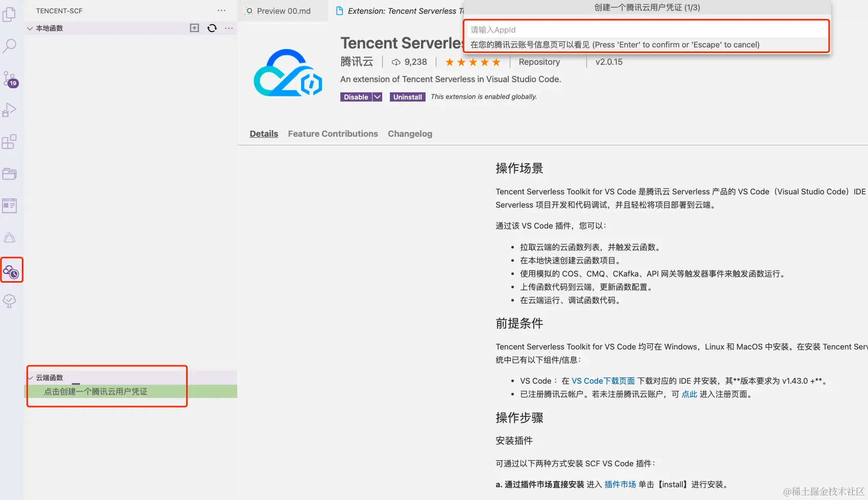Screen dimensions: 868x500
Task: Click the 创建一个腾讯云用户凭证 (1/3) dialog title
Action: point(647,8)
